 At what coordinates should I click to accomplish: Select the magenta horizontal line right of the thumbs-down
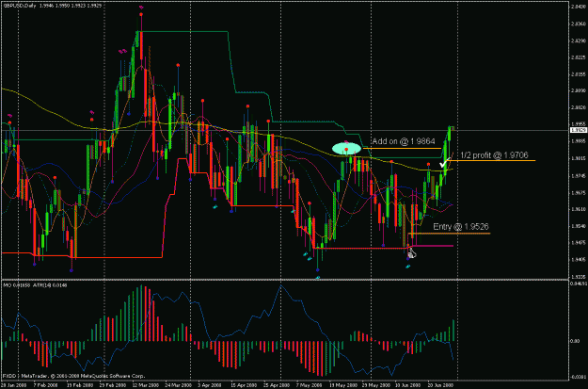tap(433, 246)
